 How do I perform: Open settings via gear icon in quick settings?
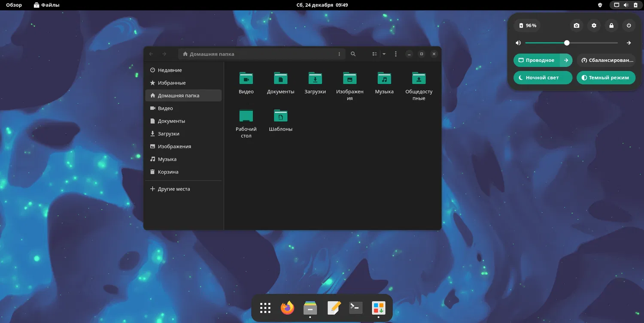pos(594,26)
